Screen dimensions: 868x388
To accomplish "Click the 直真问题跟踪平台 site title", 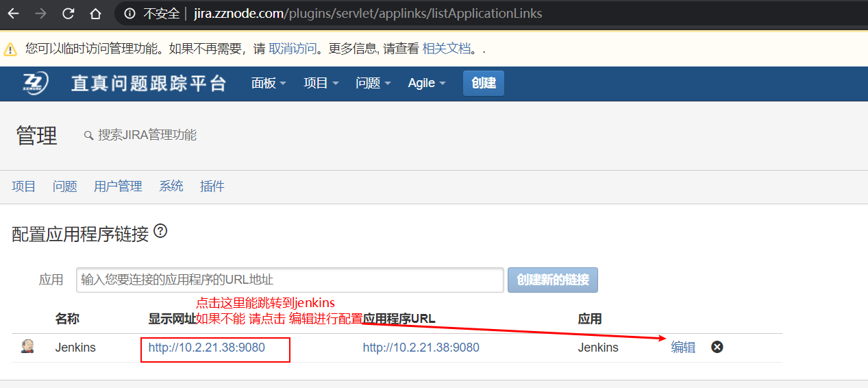I will pos(149,84).
